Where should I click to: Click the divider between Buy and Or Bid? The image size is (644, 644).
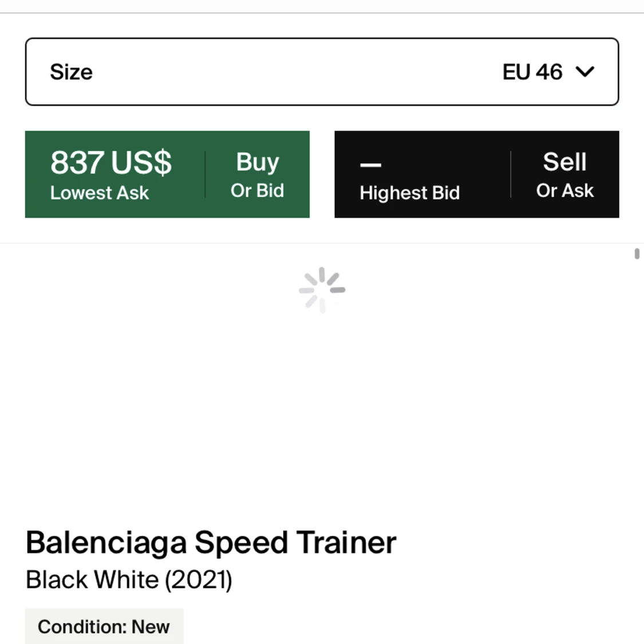(204, 174)
